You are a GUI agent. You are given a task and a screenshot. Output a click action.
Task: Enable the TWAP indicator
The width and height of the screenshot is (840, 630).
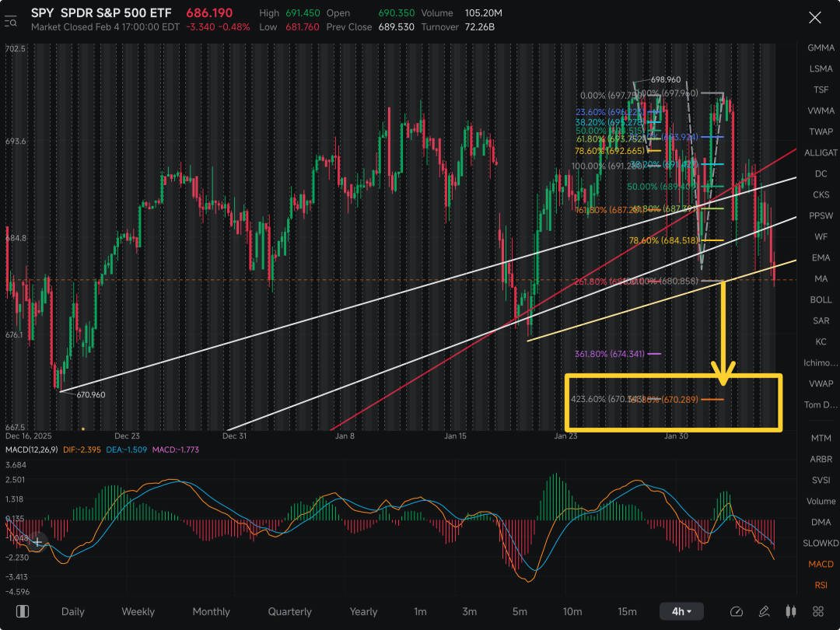[x=821, y=131]
